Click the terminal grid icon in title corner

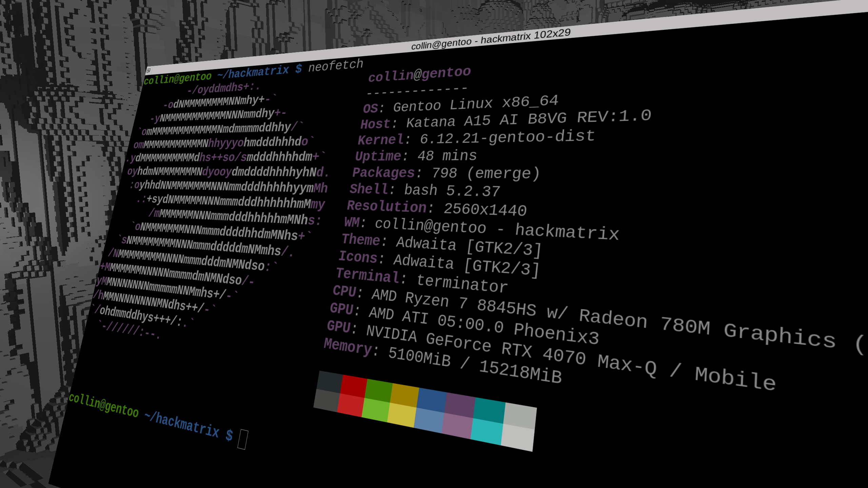coord(148,70)
